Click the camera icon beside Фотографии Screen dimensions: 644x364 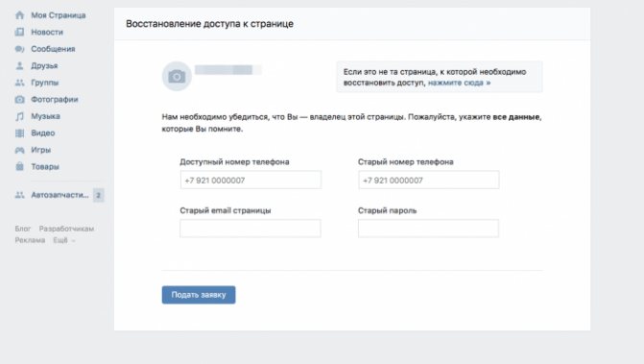[19, 100]
